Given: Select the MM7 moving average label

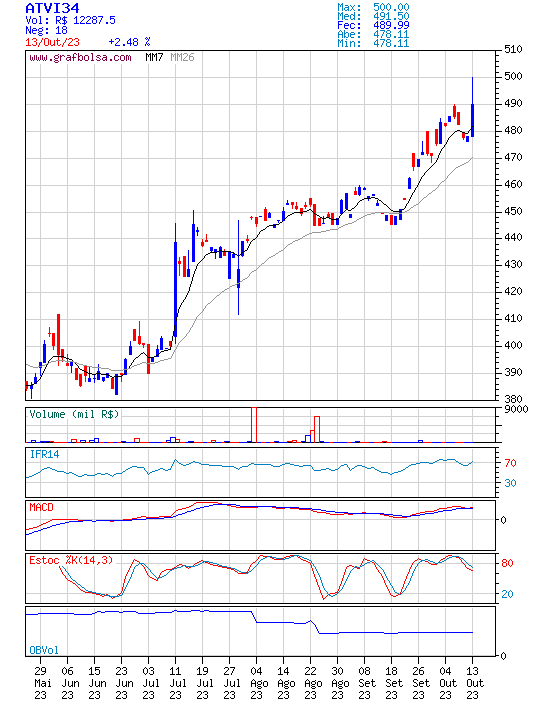Looking at the screenshot, I should [154, 57].
